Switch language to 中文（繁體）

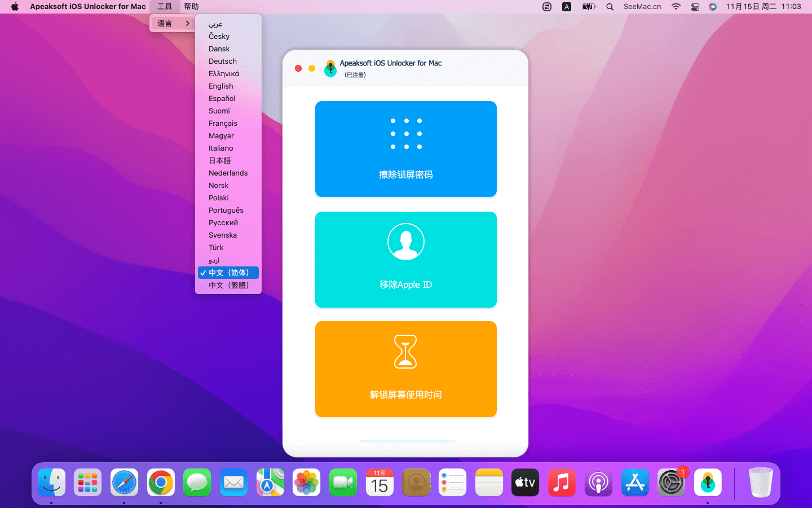pyautogui.click(x=228, y=285)
